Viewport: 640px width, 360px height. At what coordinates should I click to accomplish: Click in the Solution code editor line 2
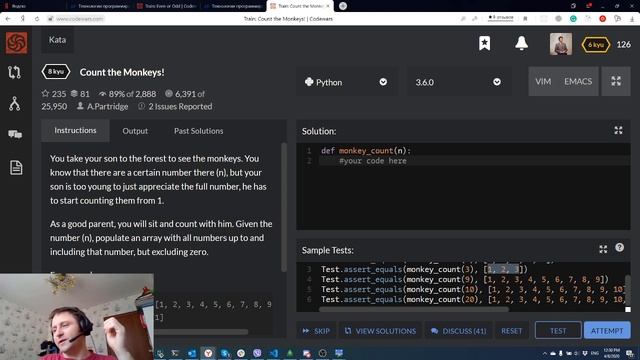pos(473,161)
